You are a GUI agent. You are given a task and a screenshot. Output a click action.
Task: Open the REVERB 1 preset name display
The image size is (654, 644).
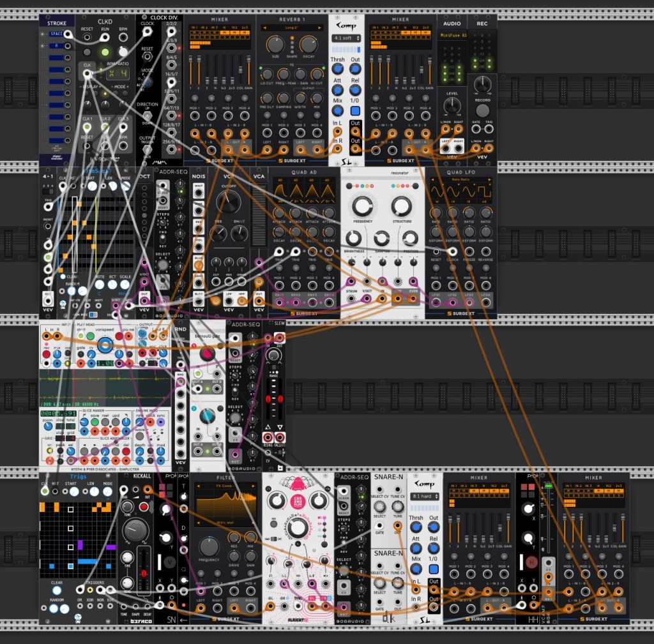tap(291, 28)
